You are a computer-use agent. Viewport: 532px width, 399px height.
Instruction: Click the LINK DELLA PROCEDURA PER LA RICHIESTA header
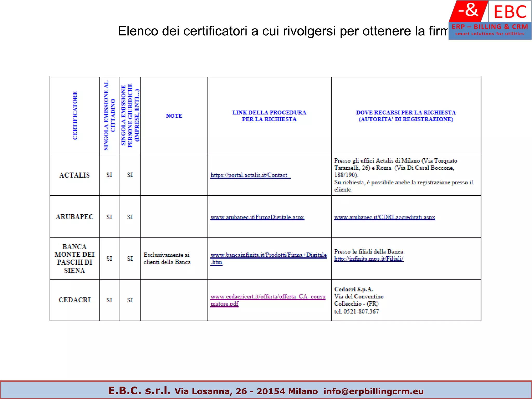[269, 116]
